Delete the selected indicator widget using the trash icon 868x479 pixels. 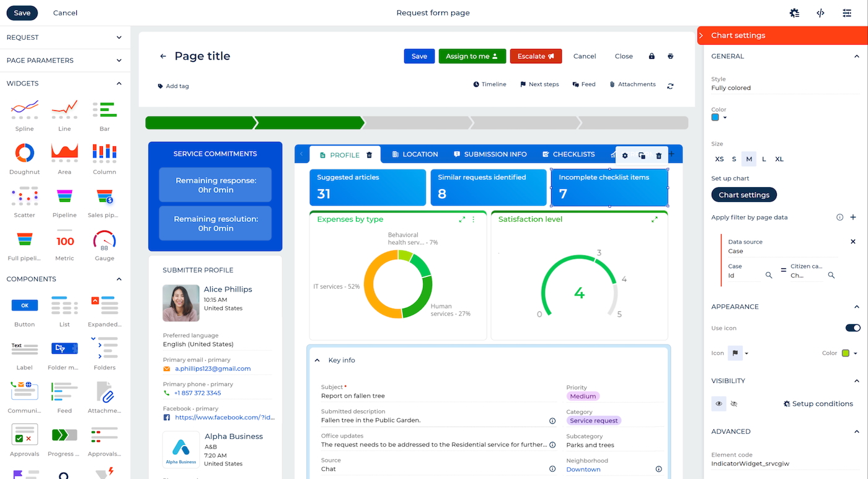tap(659, 156)
